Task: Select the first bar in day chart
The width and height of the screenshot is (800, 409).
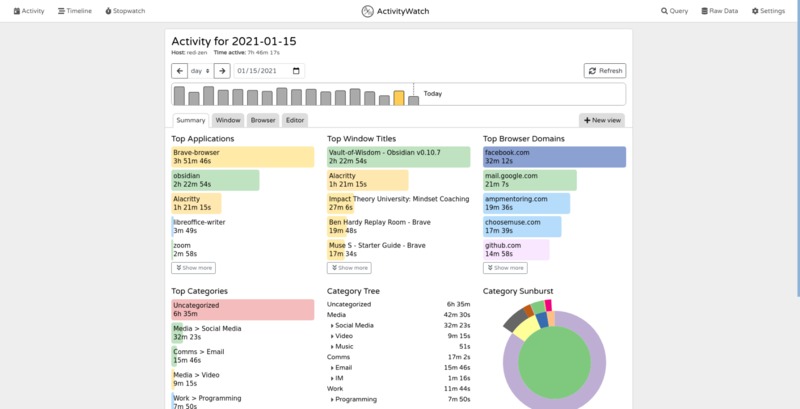Action: click(179, 96)
